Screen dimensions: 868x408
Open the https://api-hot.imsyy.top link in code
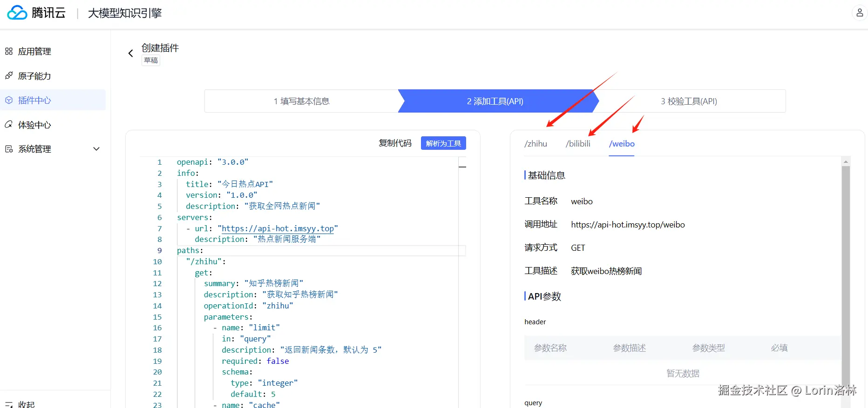[x=278, y=228]
